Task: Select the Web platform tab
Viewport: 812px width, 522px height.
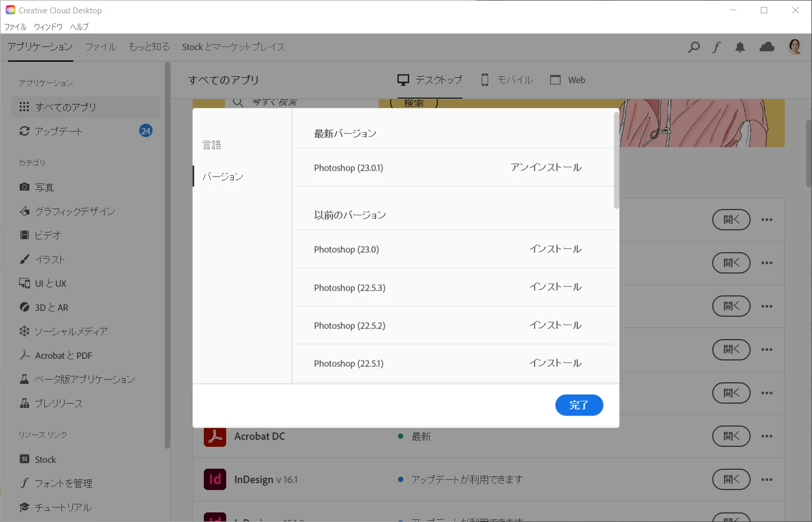Action: (568, 80)
